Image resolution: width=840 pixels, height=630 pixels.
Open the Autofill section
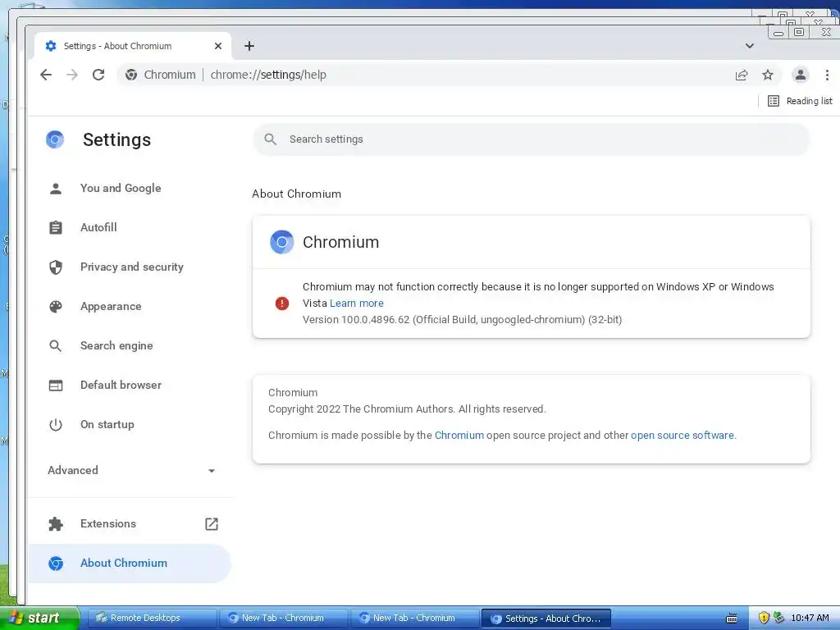point(98,228)
